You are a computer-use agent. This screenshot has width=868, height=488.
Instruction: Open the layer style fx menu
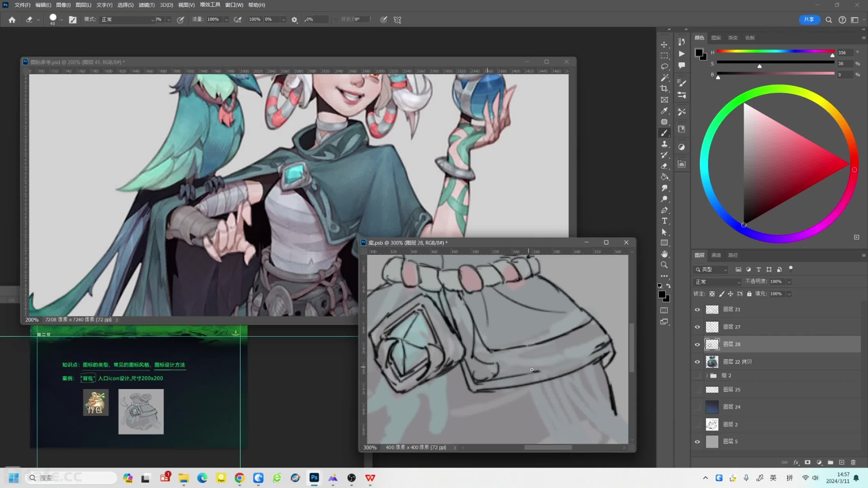[796, 462]
